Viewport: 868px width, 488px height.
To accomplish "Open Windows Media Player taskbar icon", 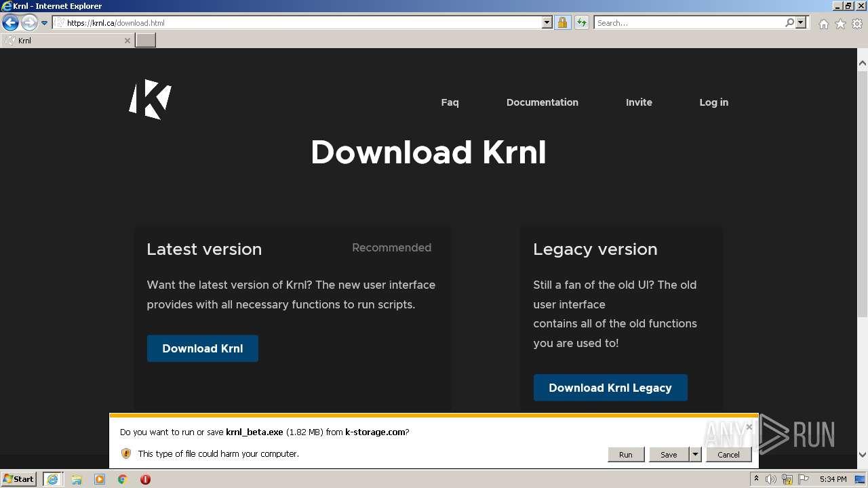I will point(100,479).
